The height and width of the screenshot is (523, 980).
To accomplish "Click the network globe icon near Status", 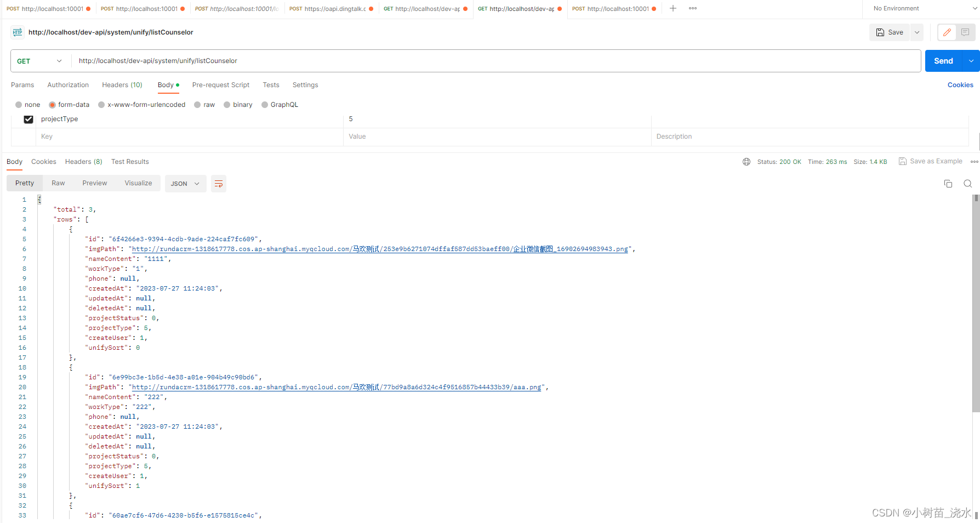I will tap(747, 162).
